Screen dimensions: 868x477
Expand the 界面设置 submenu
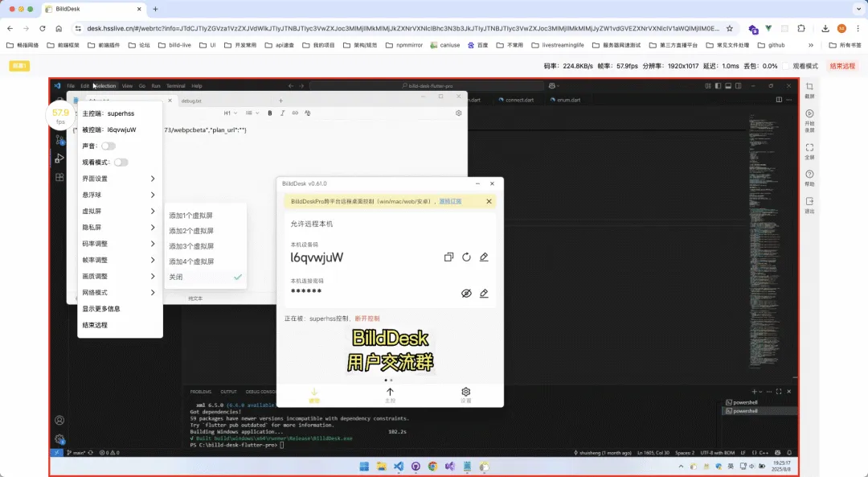click(120, 179)
